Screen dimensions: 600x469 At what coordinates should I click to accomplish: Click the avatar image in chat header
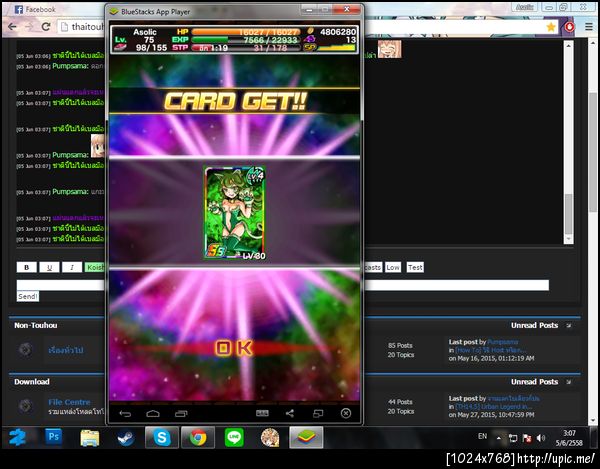390,49
